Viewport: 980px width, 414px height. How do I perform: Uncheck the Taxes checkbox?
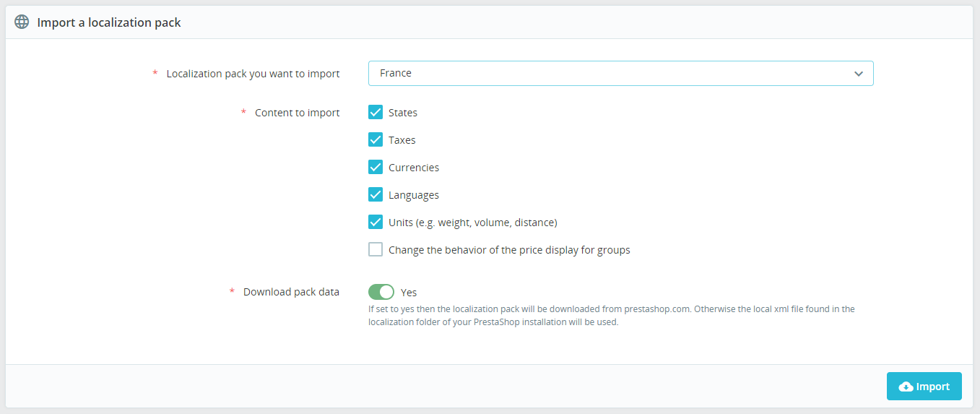(376, 139)
